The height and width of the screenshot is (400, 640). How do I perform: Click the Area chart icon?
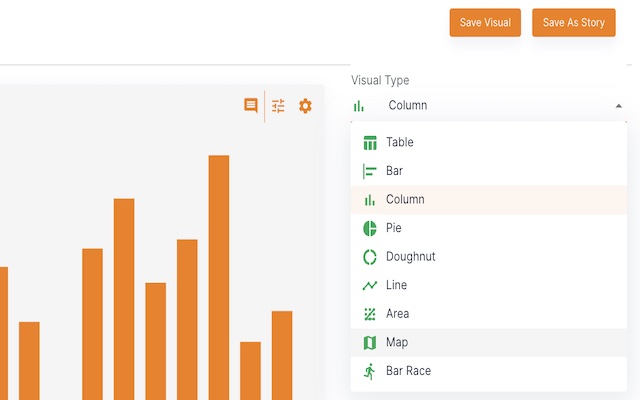point(370,314)
